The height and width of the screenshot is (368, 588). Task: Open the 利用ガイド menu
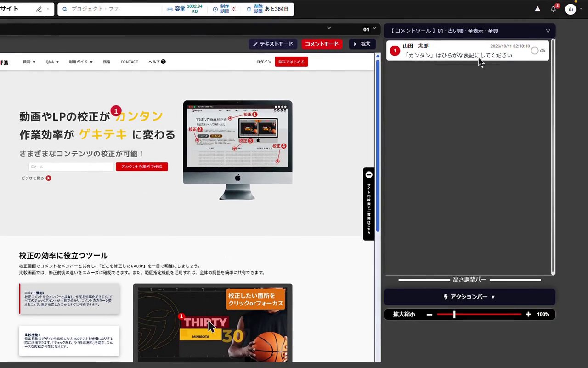coord(81,62)
